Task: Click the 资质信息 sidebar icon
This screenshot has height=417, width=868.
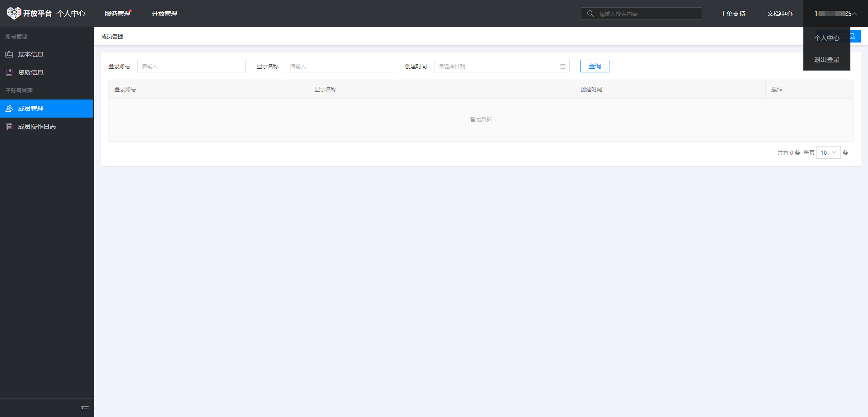Action: [9, 72]
